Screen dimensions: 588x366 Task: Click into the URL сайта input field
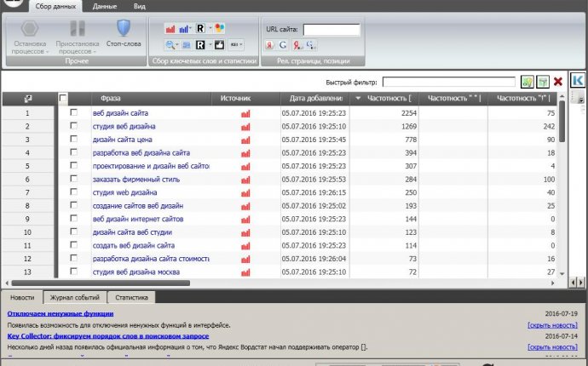point(331,29)
